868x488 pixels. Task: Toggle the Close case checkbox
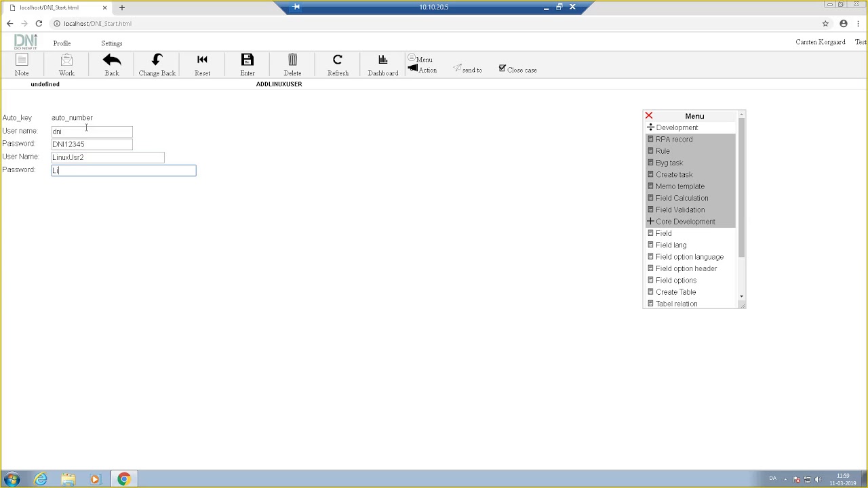click(x=502, y=68)
